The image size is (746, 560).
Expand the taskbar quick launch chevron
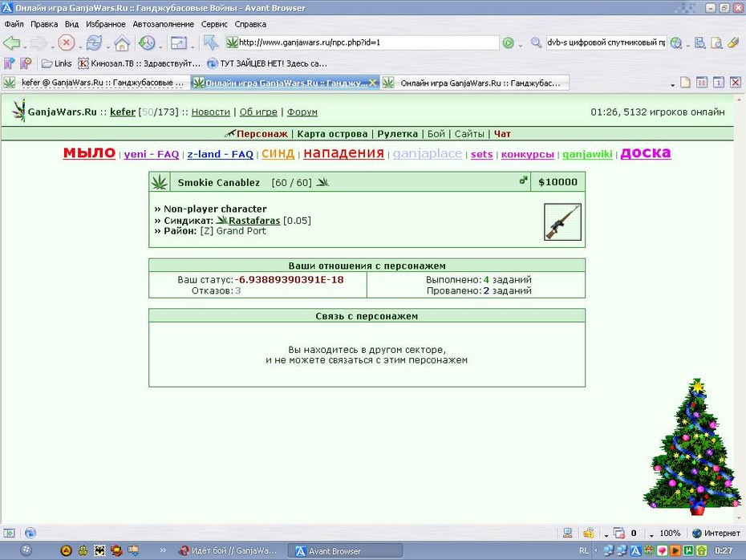pos(163,550)
